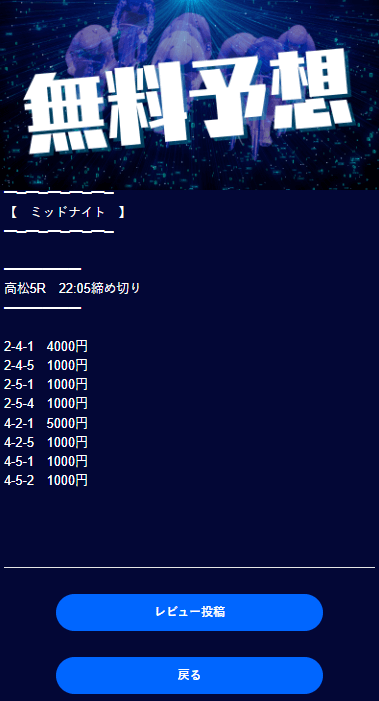379x701 pixels.
Task: Select the 2-5-4 1000円 bet line
Action: click(x=46, y=404)
